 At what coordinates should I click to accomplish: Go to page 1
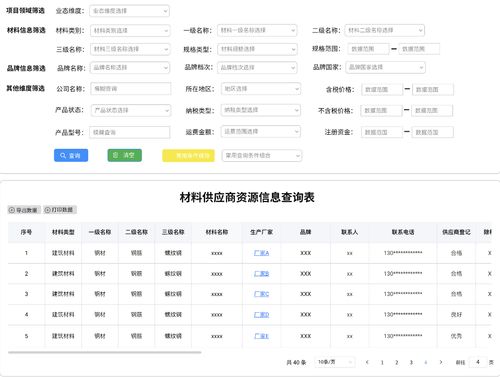tap(382, 362)
